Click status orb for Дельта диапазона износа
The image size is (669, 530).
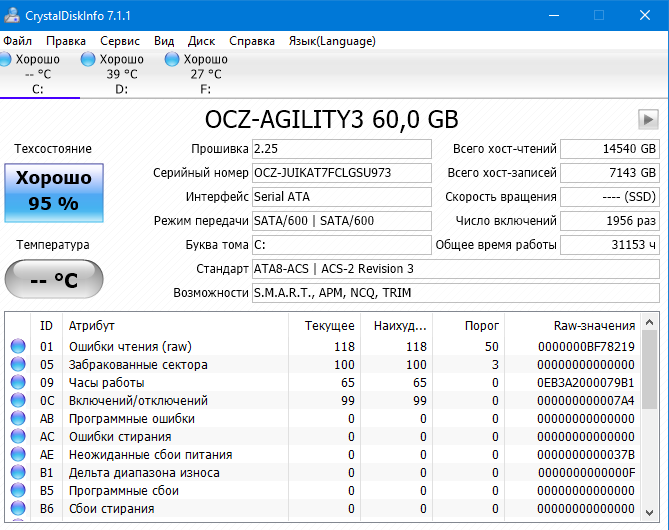[18, 473]
